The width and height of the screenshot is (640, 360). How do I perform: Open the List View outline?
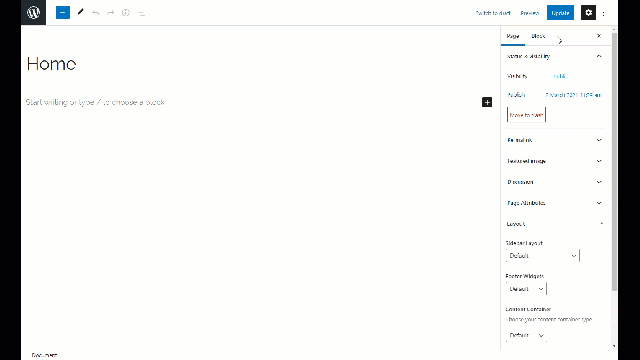pos(141,13)
